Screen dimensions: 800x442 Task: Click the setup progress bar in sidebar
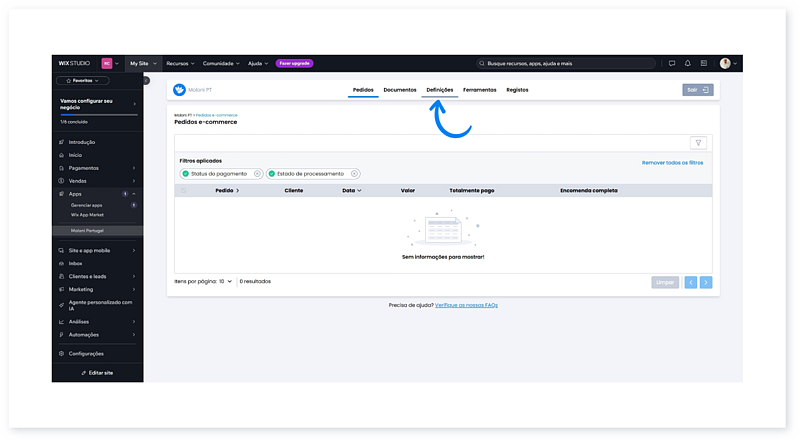(x=98, y=115)
